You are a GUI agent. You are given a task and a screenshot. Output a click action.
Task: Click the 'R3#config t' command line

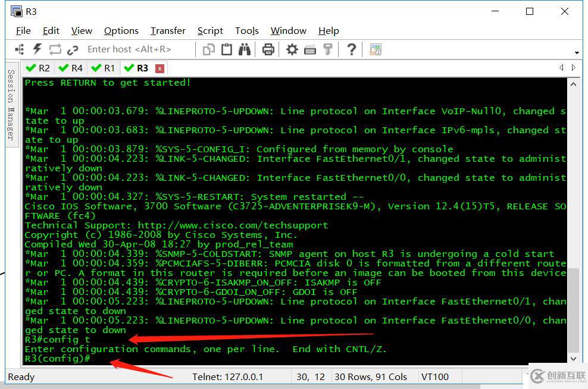(57, 340)
